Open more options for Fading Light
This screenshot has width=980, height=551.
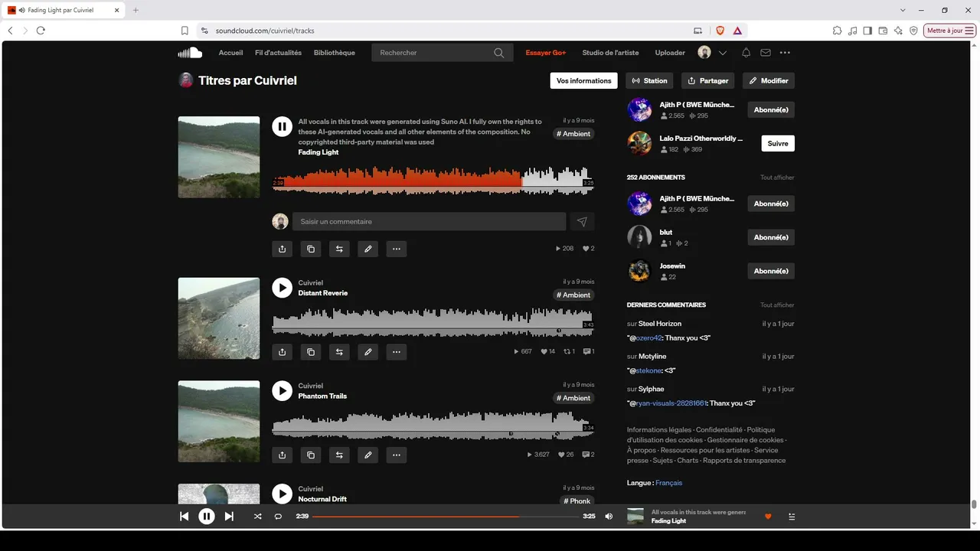[396, 249]
